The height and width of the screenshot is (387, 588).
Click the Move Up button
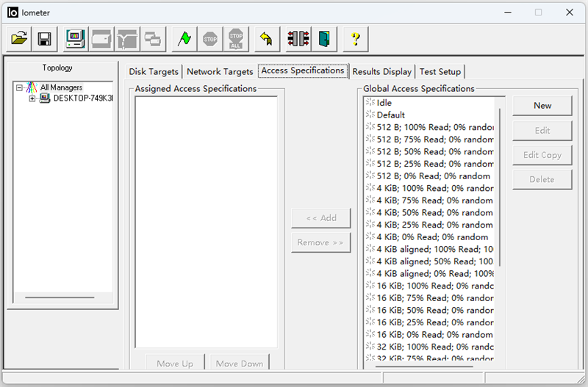click(175, 362)
